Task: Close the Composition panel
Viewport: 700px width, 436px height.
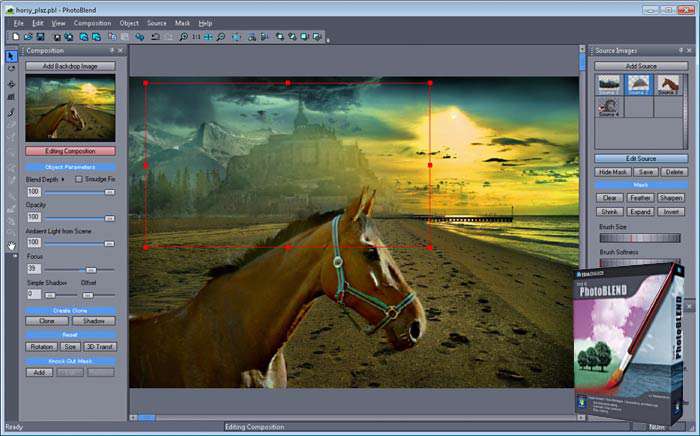Action: (x=120, y=50)
